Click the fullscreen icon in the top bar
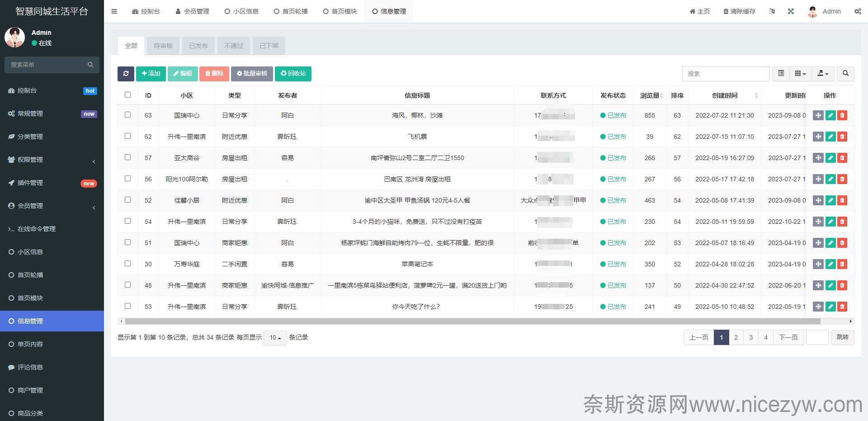 coord(791,11)
